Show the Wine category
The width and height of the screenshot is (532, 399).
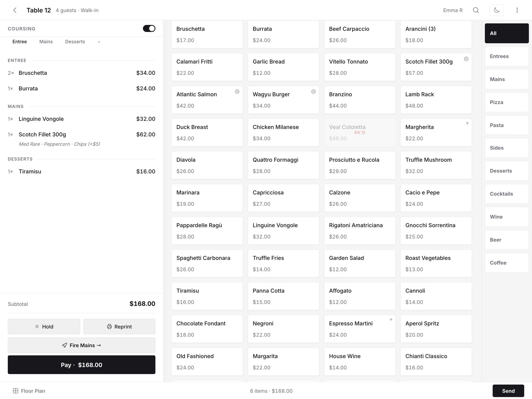507,217
